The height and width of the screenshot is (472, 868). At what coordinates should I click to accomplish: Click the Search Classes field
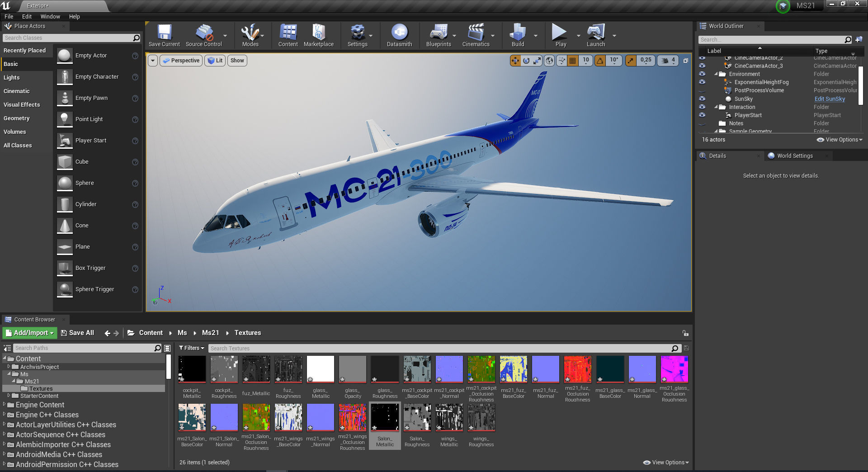coord(71,38)
